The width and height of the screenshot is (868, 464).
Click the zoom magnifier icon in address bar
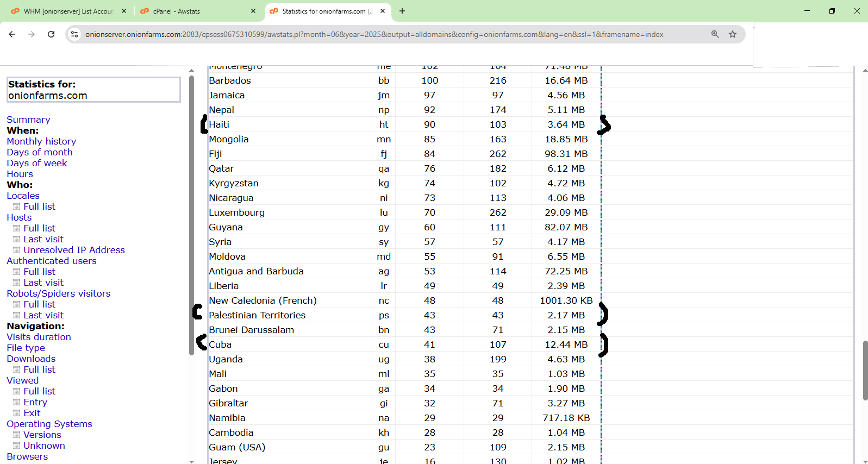click(715, 34)
